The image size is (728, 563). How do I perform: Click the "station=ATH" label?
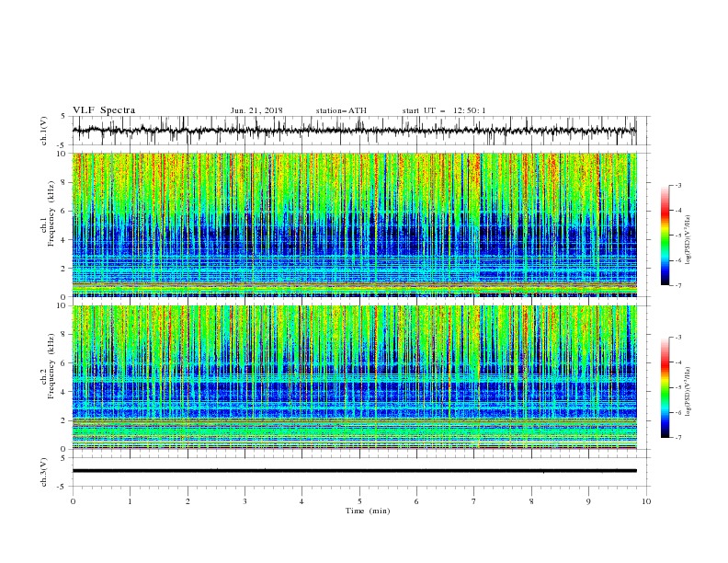pyautogui.click(x=341, y=110)
